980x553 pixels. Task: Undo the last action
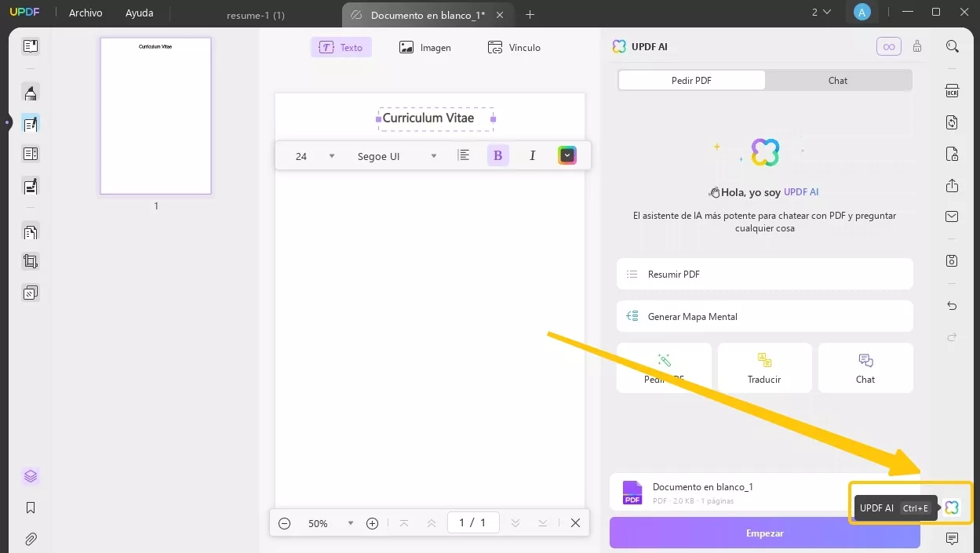952,306
